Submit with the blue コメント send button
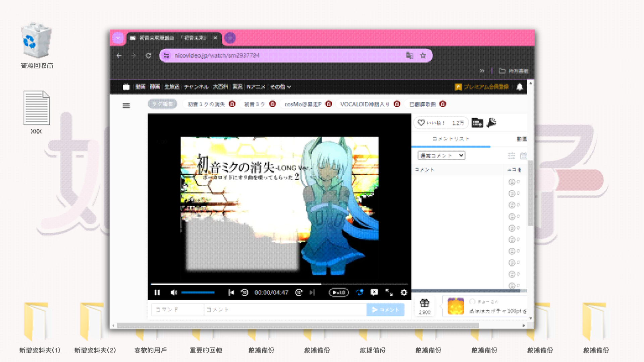Viewport: 644px width, 362px height. coord(385,310)
